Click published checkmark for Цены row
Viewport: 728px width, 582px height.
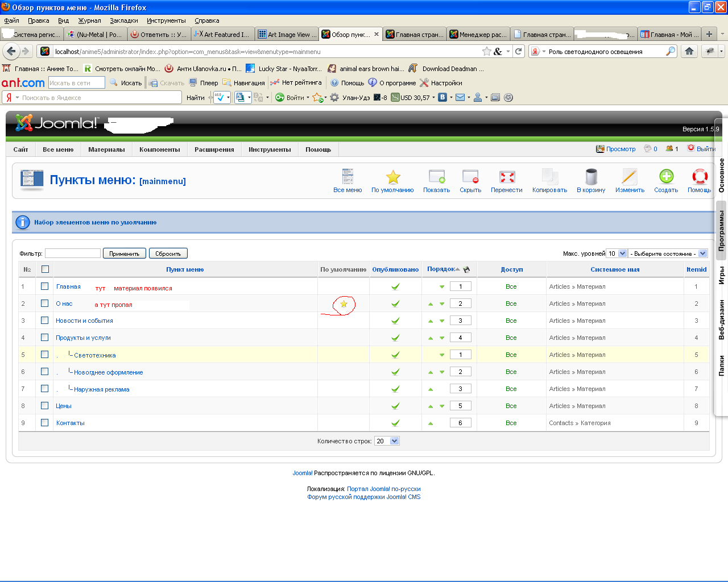coord(395,406)
